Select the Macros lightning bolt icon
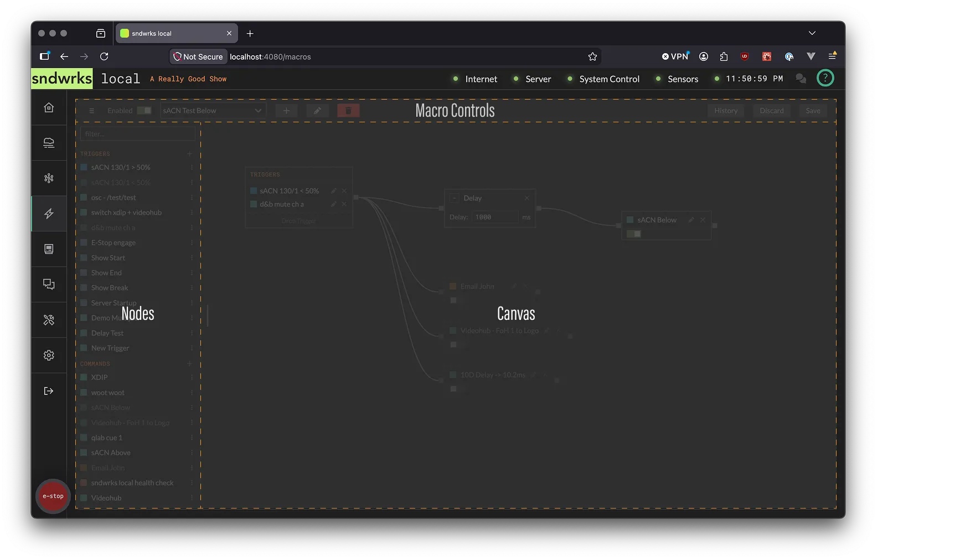 coord(49,214)
